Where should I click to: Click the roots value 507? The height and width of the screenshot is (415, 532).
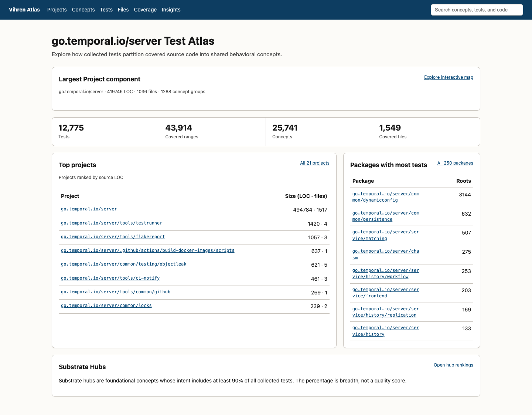[466, 233]
